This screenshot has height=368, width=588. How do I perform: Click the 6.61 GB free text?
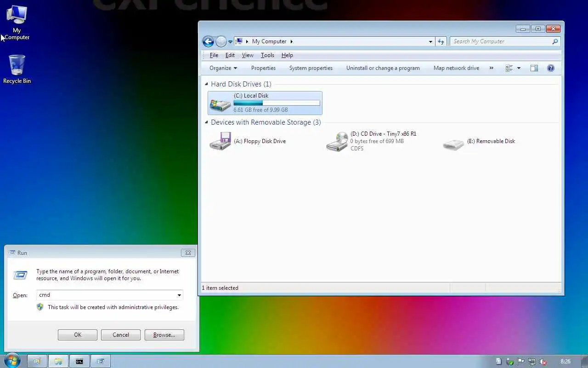tap(260, 110)
